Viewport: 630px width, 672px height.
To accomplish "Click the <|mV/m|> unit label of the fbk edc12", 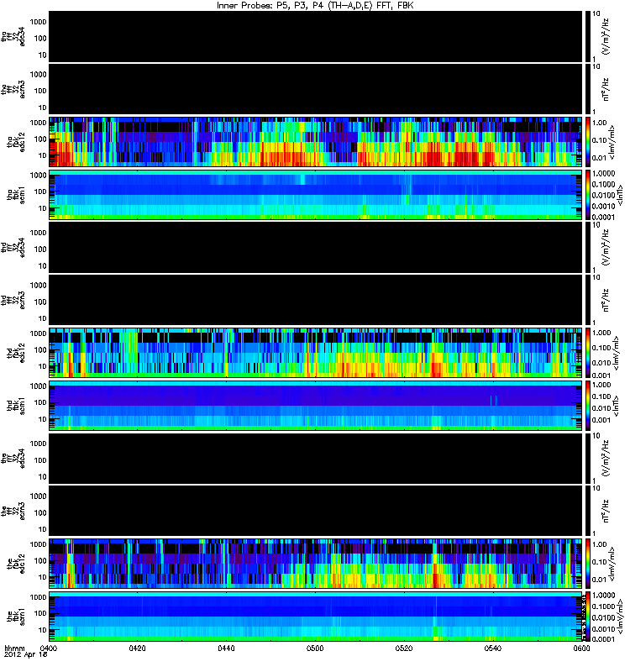I will point(612,564).
